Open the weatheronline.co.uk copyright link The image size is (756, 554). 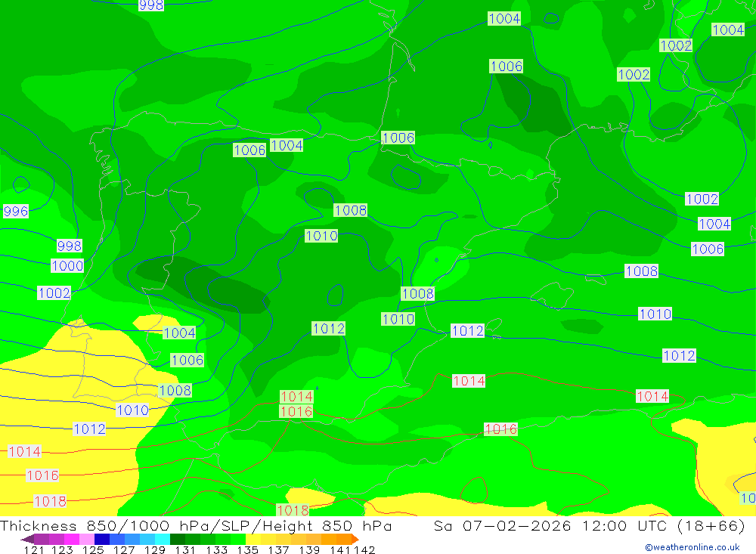coord(692,547)
